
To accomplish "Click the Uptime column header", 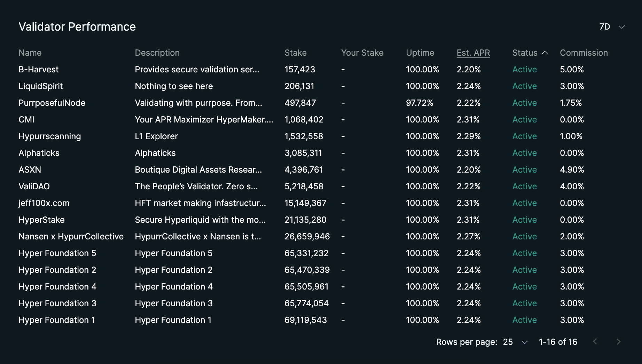I will [420, 53].
